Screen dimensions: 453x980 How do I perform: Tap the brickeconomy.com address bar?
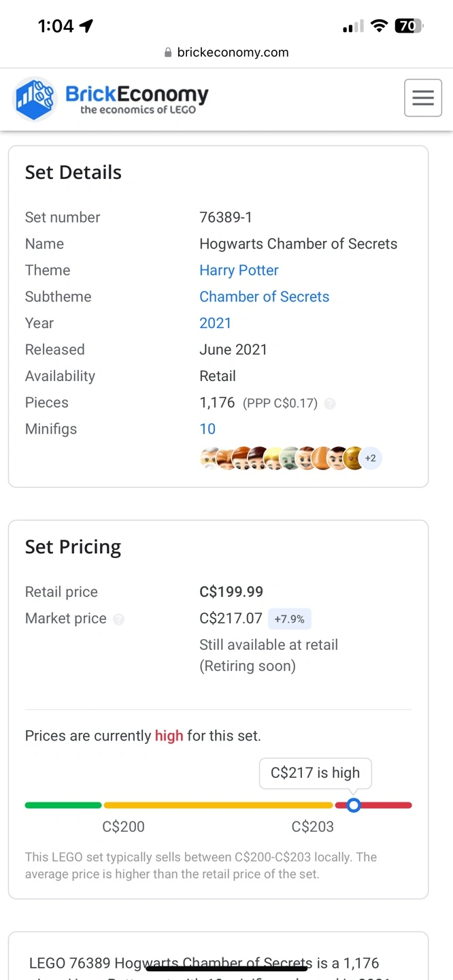click(x=227, y=52)
